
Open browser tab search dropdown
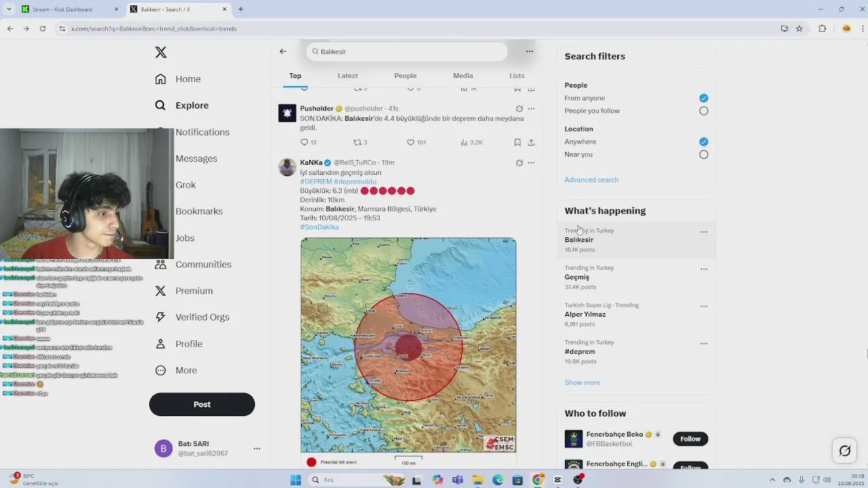coord(9,9)
